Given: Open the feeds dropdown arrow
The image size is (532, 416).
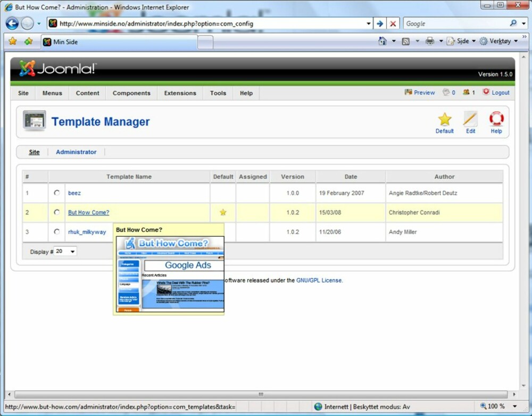Looking at the screenshot, I should (x=417, y=41).
